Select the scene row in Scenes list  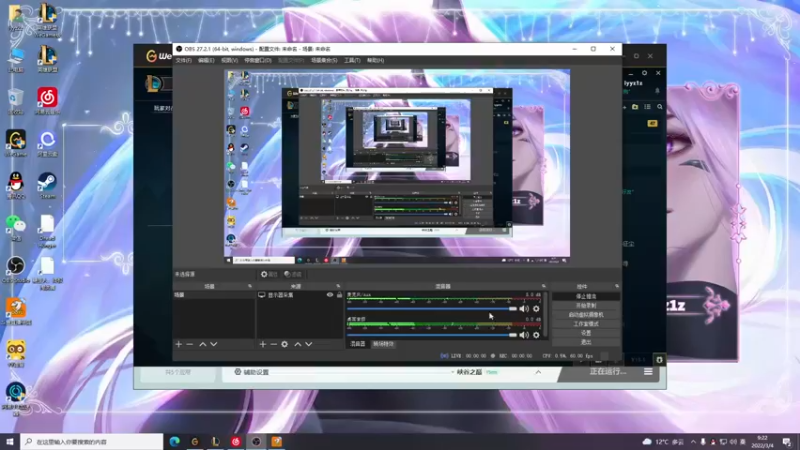pos(214,295)
